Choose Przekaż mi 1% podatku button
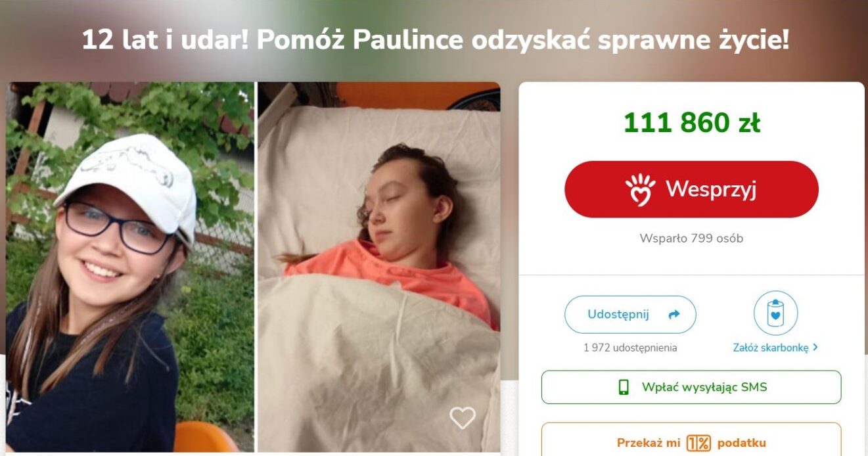Image resolution: width=868 pixels, height=456 pixels. [691, 440]
